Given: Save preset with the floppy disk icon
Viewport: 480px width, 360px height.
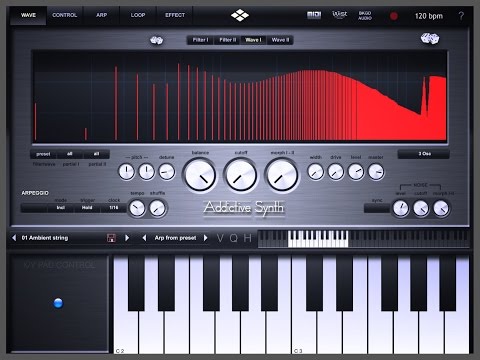Looking at the screenshot, I should (x=111, y=238).
